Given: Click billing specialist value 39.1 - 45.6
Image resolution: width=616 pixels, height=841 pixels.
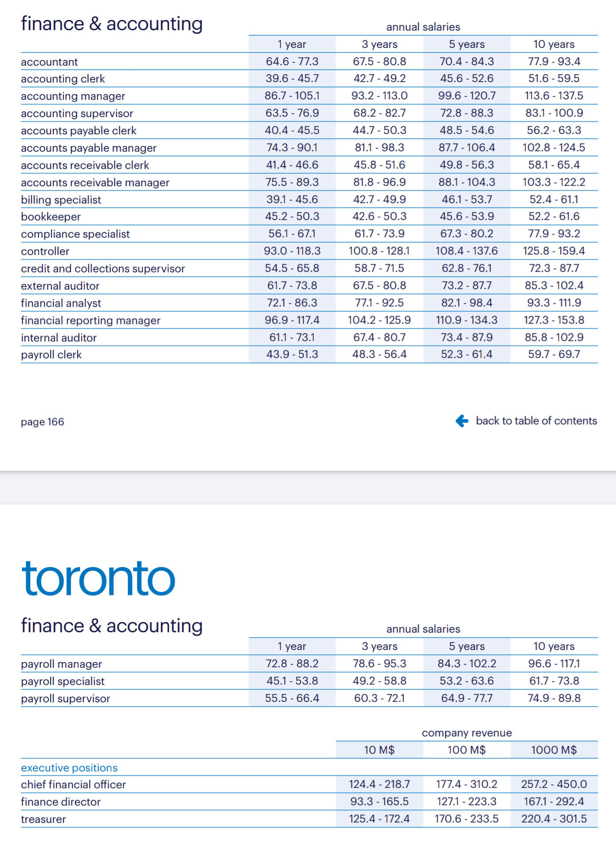Looking at the screenshot, I should point(292,199).
